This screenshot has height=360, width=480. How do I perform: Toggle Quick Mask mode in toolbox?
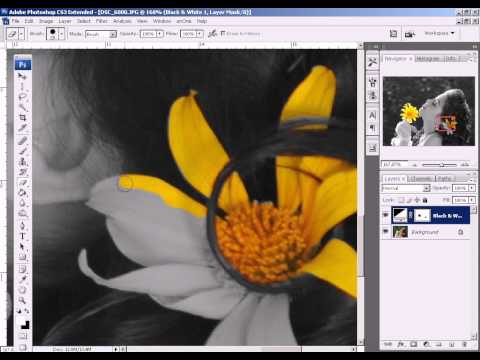(x=22, y=336)
